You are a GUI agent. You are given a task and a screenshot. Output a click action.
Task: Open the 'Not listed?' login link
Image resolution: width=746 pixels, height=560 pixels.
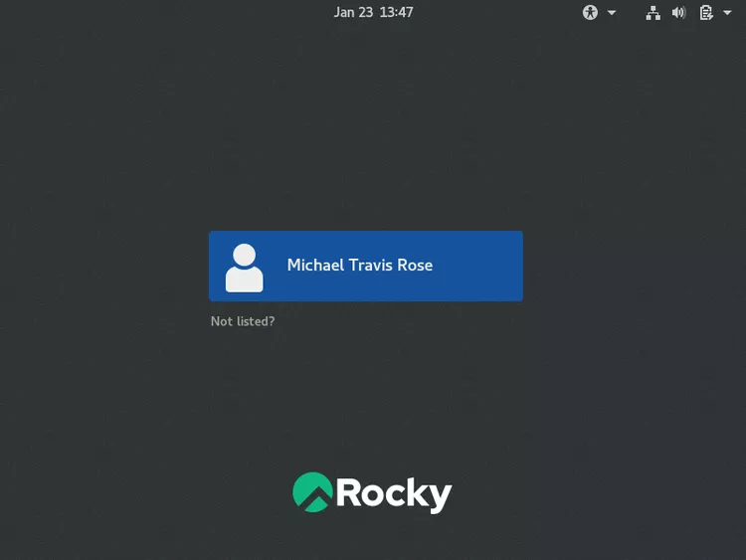(243, 321)
